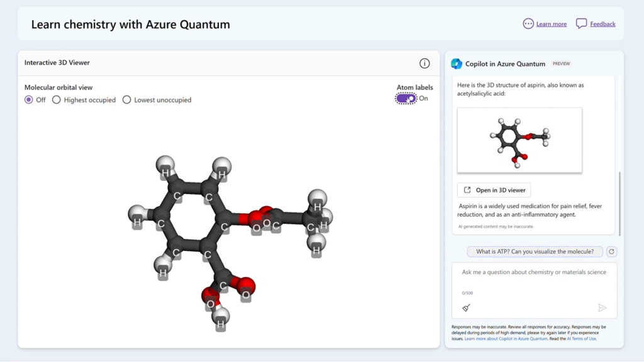Turn off the Atom labels toggle
Viewport: 644px width, 362px height.
point(406,99)
